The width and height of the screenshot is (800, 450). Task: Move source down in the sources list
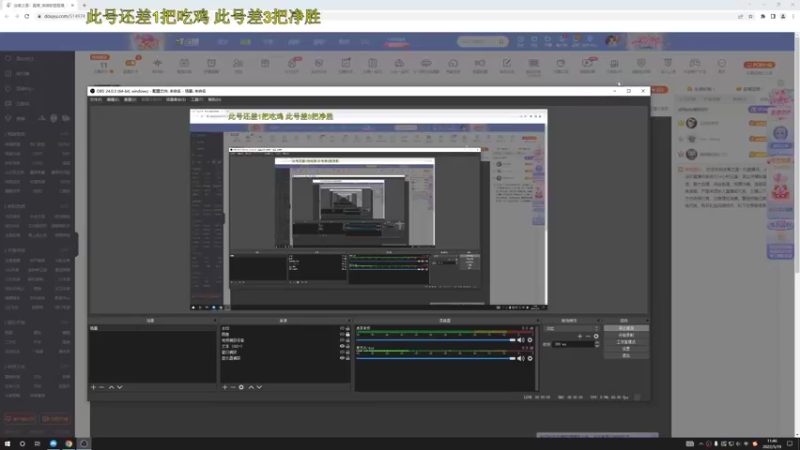coord(259,387)
